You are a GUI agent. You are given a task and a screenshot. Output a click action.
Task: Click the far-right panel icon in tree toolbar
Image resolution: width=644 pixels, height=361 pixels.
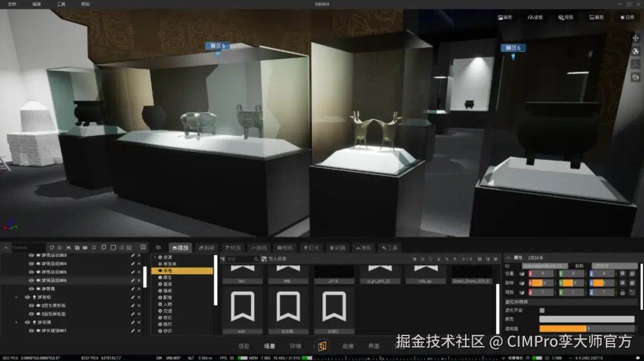coord(143,247)
